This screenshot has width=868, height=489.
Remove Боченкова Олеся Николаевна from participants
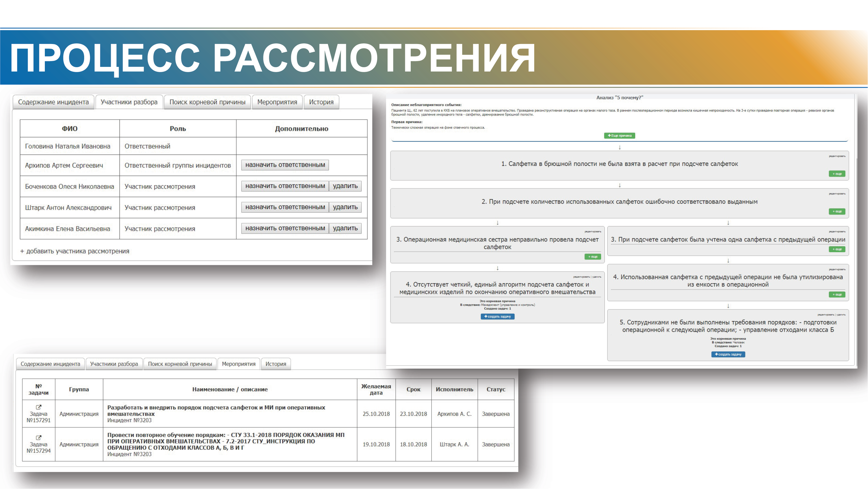pyautogui.click(x=345, y=186)
